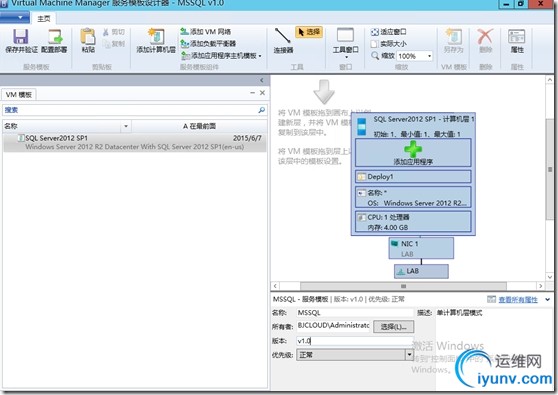The image size is (558, 395).
Task: Select the VM 模板 panel tab
Action: click(x=19, y=94)
